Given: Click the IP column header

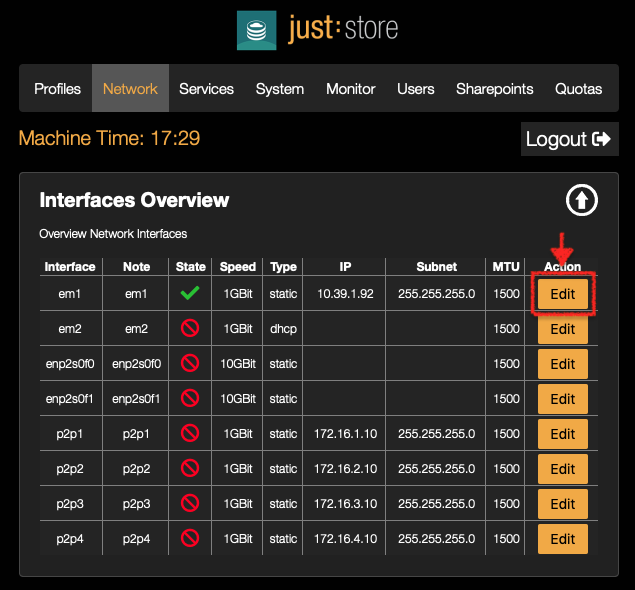Looking at the screenshot, I should [x=345, y=266].
